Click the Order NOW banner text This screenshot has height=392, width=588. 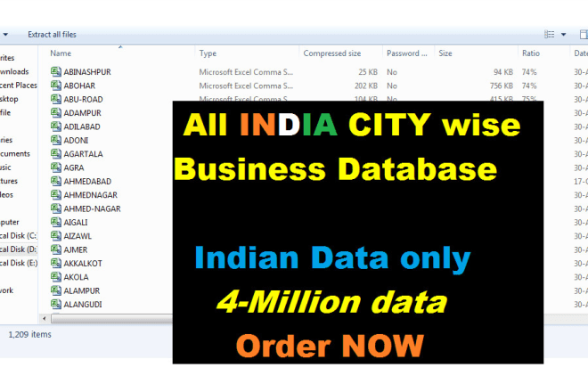click(330, 345)
